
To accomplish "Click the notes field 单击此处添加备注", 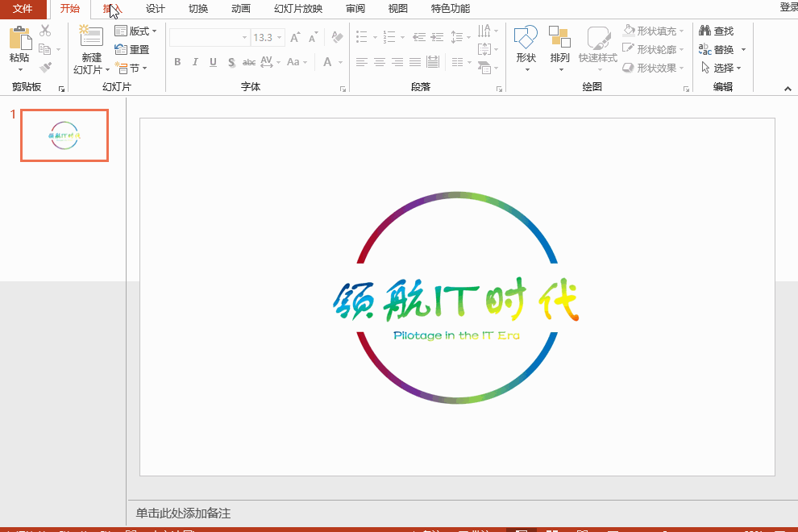I will point(183,513).
